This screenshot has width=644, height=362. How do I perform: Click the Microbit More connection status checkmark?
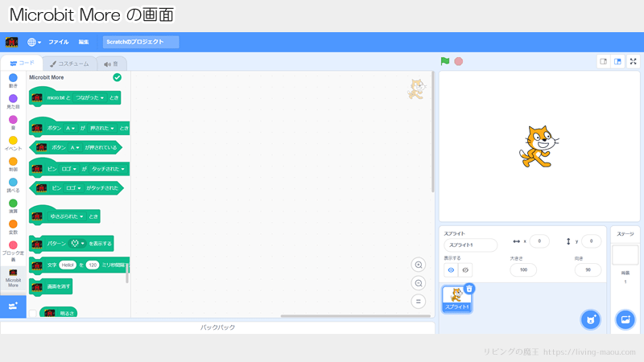point(117,77)
